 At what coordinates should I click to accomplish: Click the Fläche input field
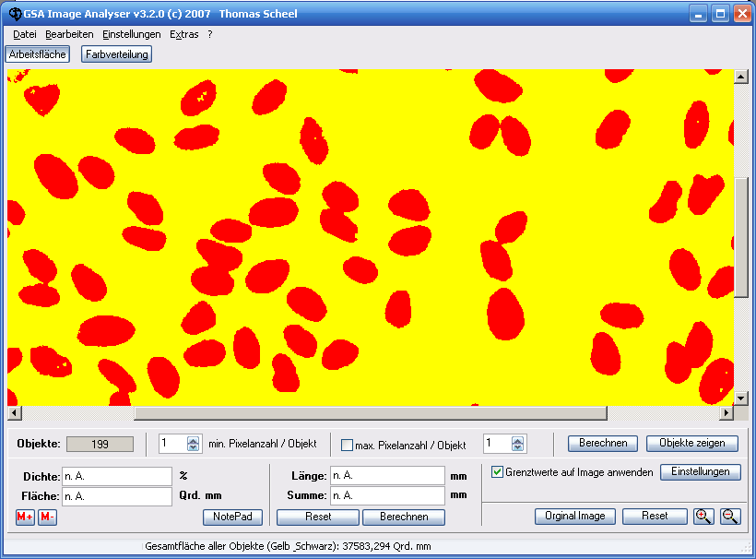117,496
